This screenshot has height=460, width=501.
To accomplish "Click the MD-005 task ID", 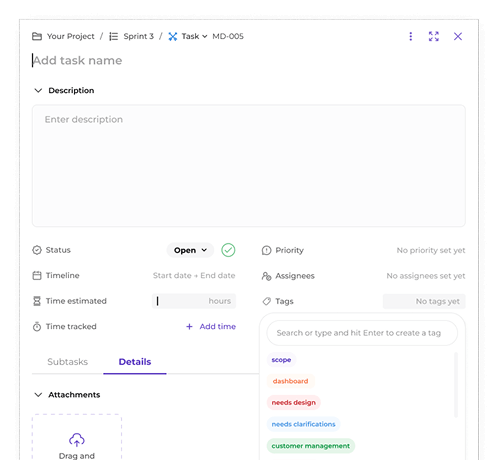I will (x=228, y=36).
